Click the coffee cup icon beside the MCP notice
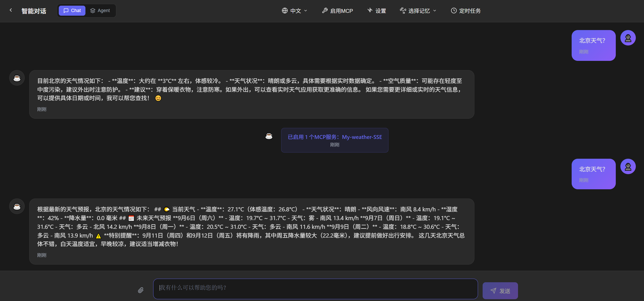This screenshot has height=301, width=644. (269, 136)
